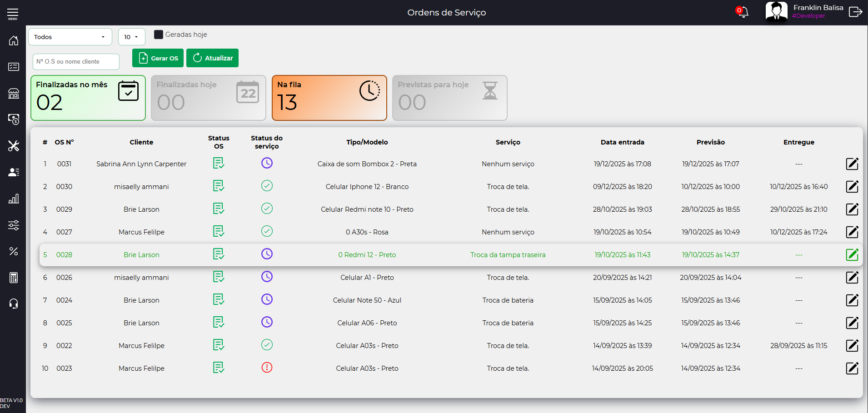Open the percent discount icon in sidebar
The height and width of the screenshot is (413, 868).
[14, 251]
